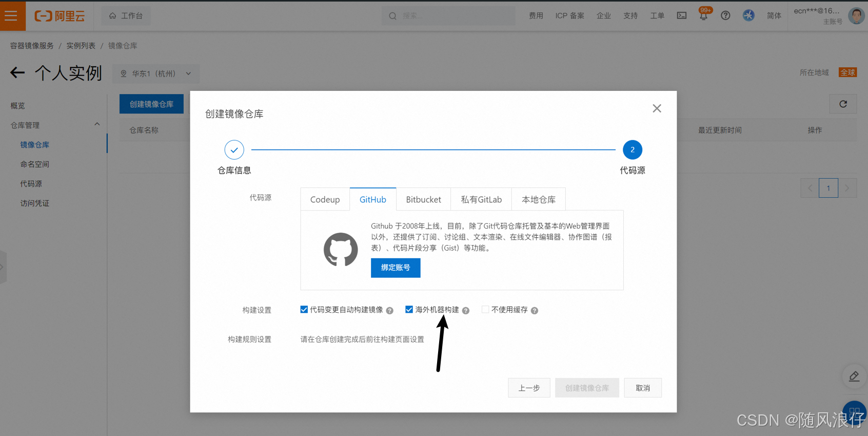Open the 华东1 (杭州) region dropdown
Viewport: 868px width, 436px height.
click(x=156, y=74)
